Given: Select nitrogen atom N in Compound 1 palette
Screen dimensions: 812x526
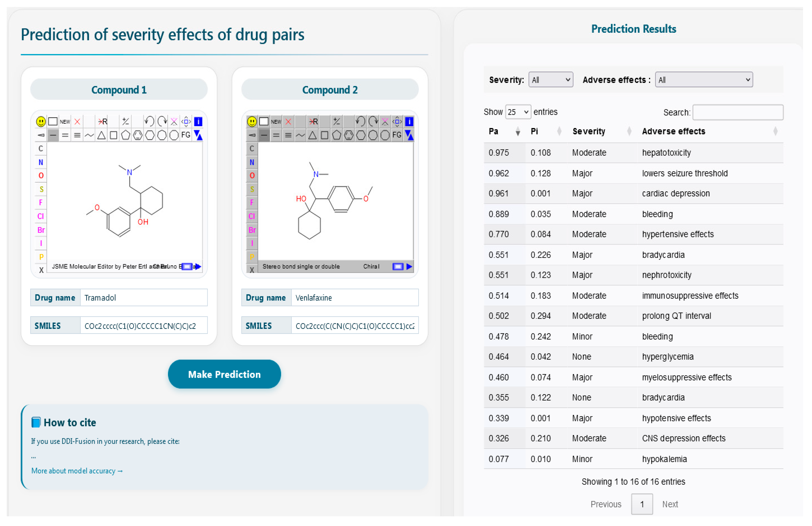Looking at the screenshot, I should 41,162.
